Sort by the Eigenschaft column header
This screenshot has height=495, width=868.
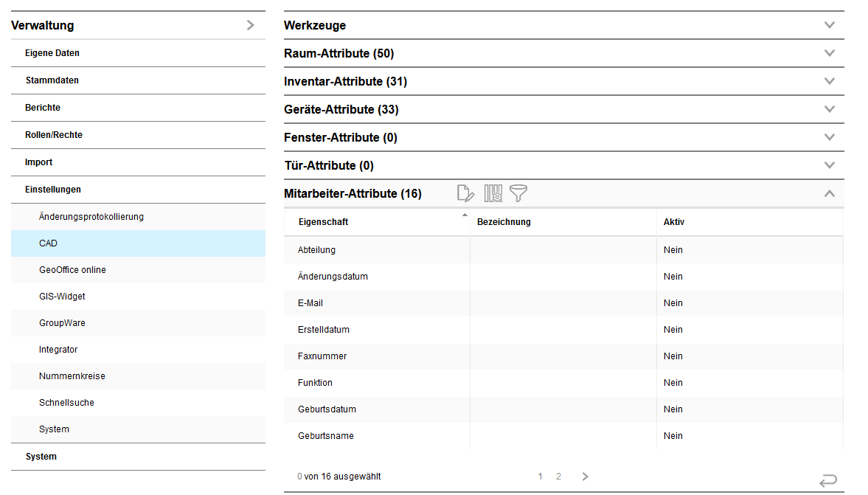324,222
